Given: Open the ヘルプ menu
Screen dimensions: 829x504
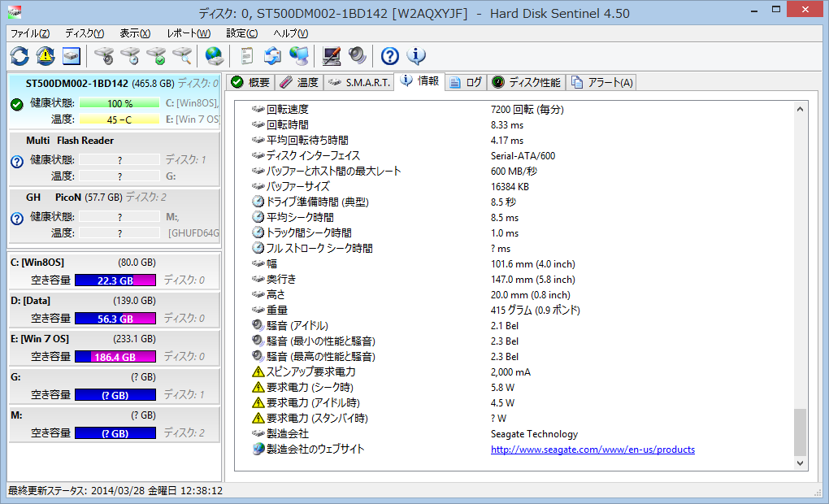Looking at the screenshot, I should [x=291, y=33].
